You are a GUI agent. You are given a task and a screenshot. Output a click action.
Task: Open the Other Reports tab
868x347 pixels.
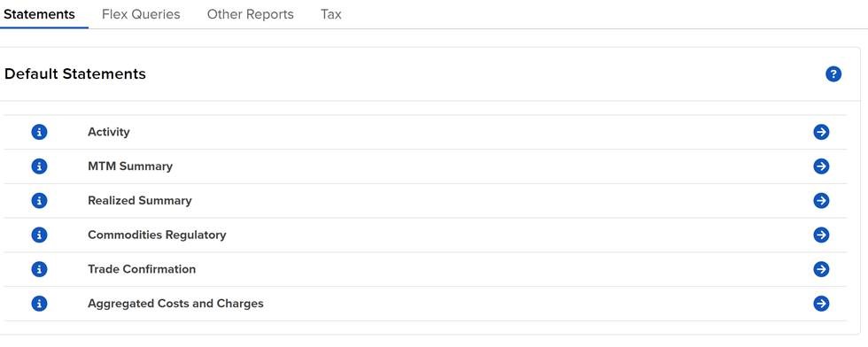click(x=250, y=14)
